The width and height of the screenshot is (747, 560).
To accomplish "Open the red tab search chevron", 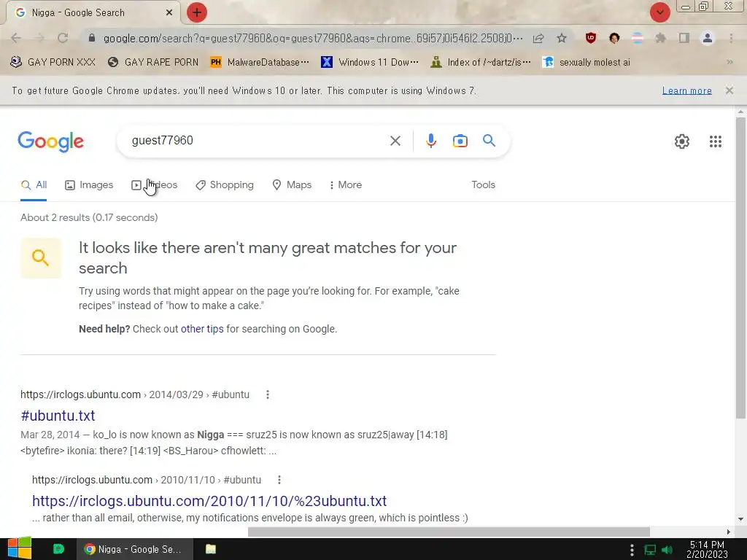I will [x=659, y=12].
